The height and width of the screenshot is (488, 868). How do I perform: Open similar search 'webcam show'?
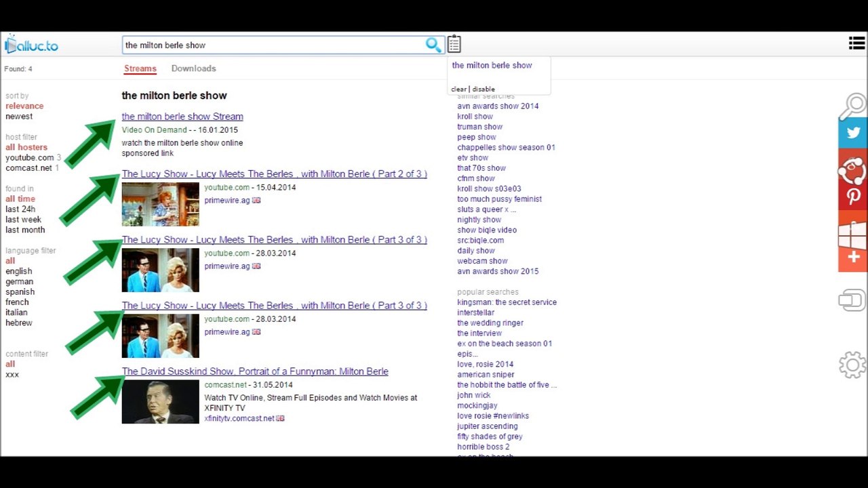pyautogui.click(x=482, y=261)
